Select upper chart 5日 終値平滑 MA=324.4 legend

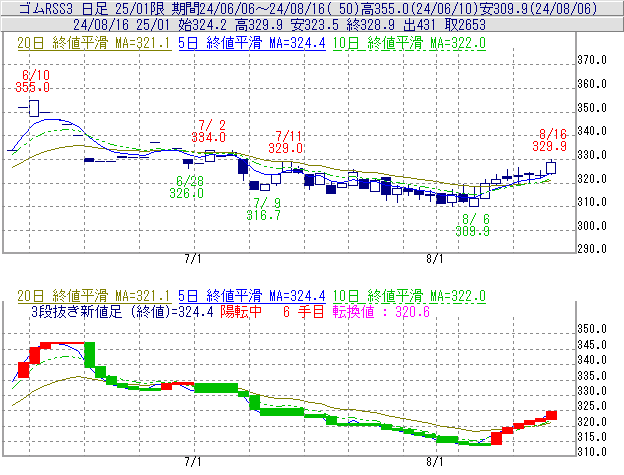252,43
